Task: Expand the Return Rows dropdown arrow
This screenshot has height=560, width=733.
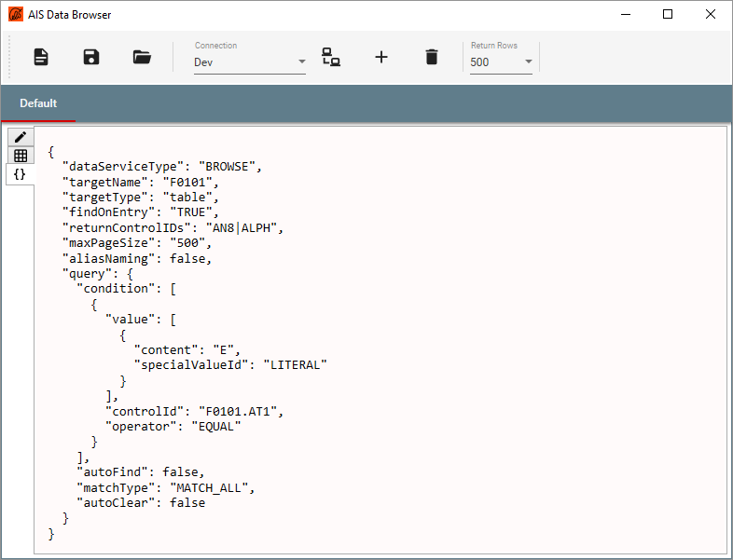Action: pyautogui.click(x=528, y=62)
